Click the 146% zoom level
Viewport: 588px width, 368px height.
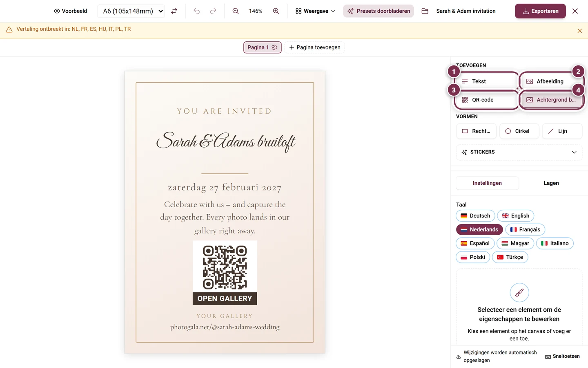pyautogui.click(x=256, y=11)
